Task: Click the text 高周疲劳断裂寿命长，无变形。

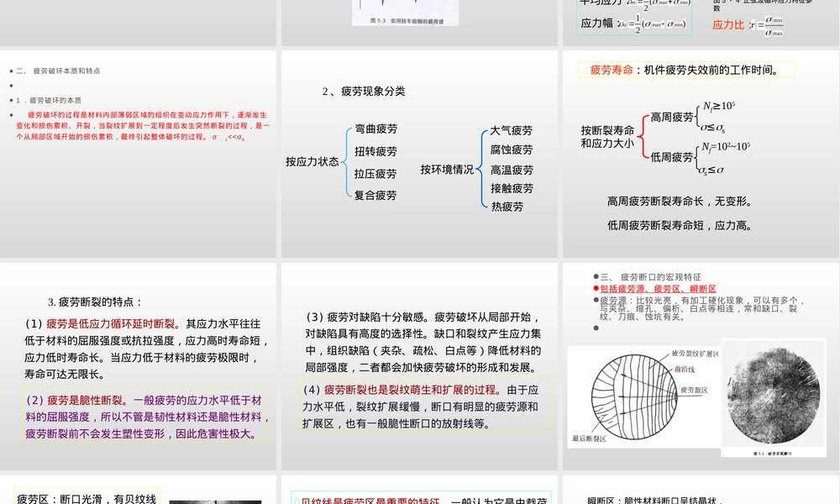Action: coord(680,202)
